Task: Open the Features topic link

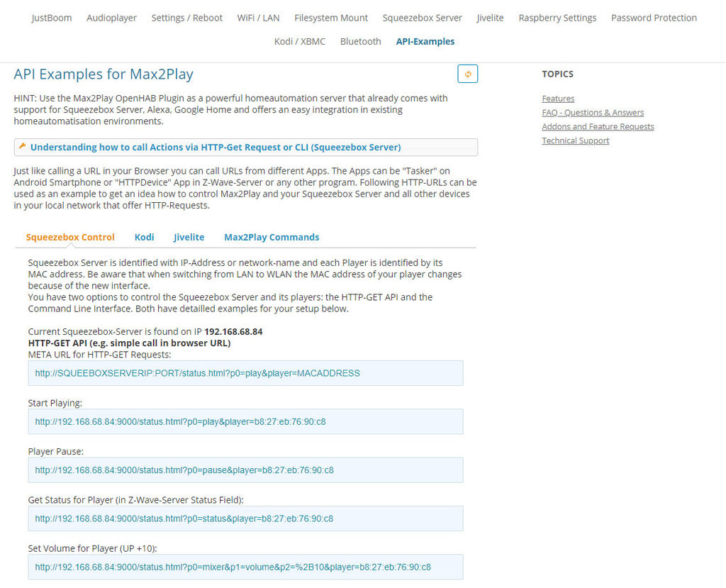Action: click(x=558, y=99)
